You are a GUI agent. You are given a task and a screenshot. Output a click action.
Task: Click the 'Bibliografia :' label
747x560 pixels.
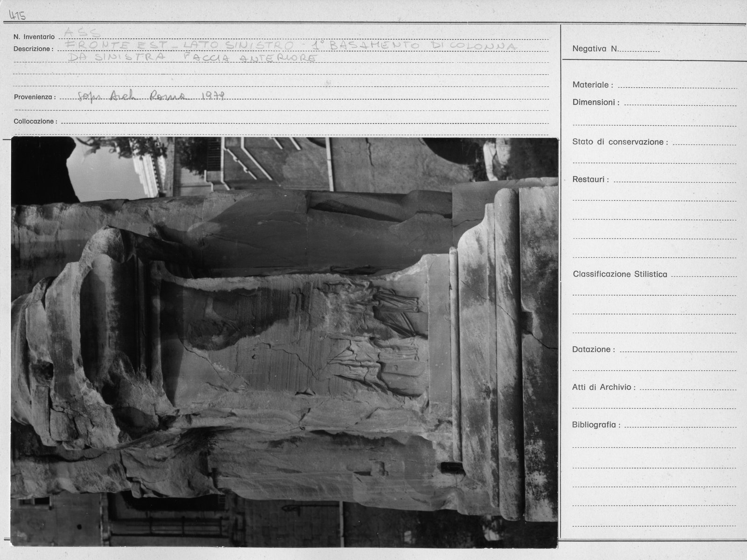596,425
